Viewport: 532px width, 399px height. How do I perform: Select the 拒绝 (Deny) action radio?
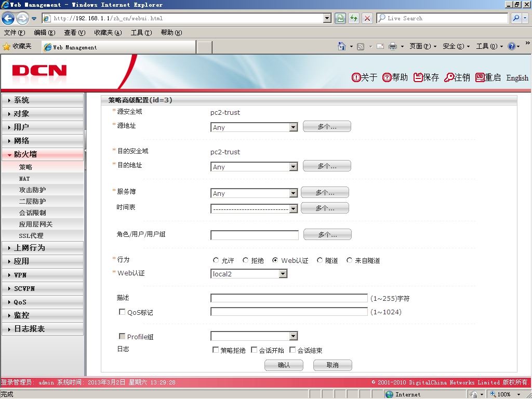(245, 260)
